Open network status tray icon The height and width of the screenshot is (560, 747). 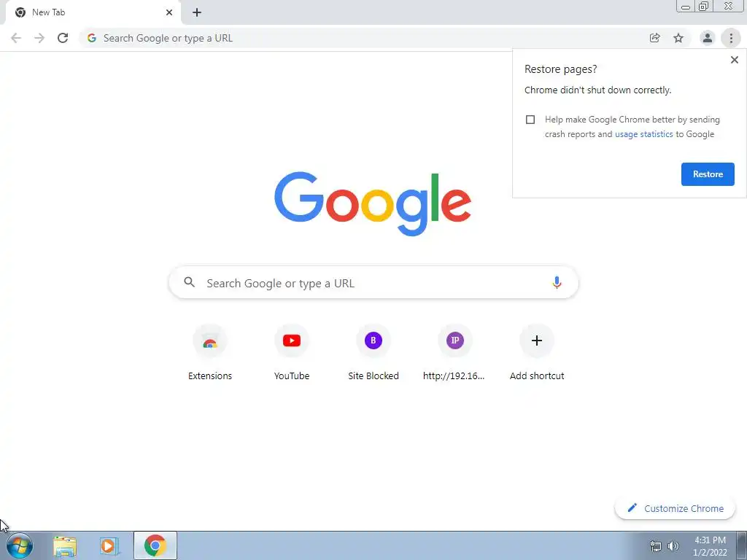point(656,546)
